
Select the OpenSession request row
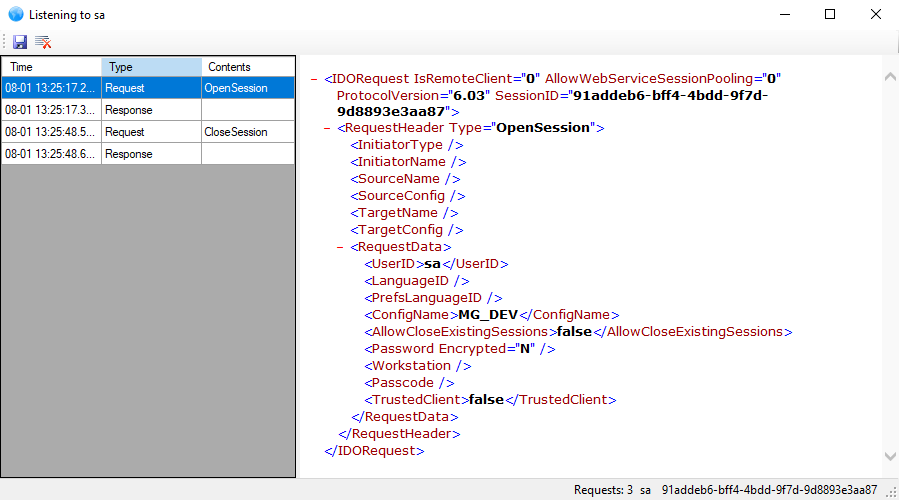pyautogui.click(x=148, y=88)
